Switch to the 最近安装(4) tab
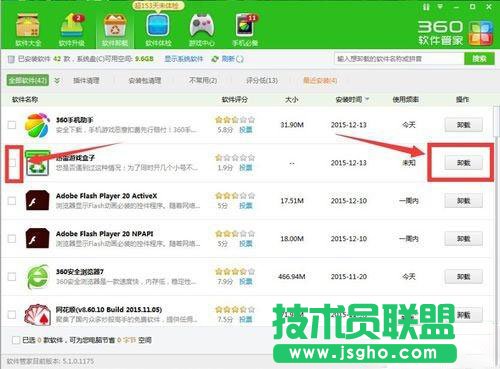 pos(320,80)
